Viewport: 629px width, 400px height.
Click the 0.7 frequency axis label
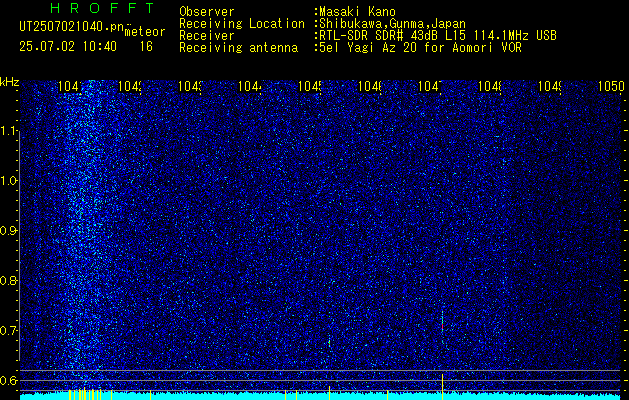tap(10, 331)
